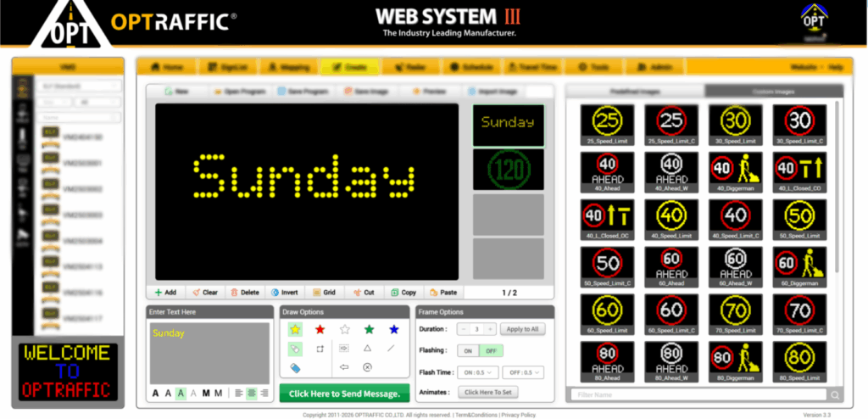Open the Create tab
Viewport: 868px width, 419px height.
350,67
